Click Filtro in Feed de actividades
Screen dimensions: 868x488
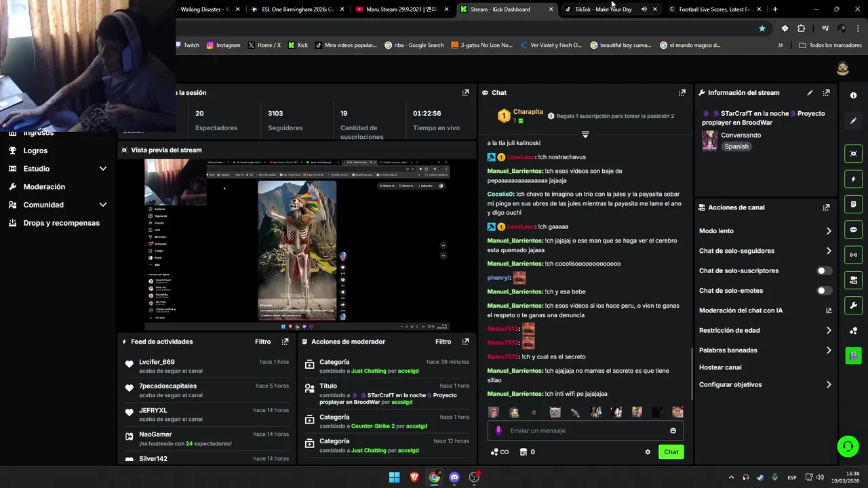[x=262, y=342]
